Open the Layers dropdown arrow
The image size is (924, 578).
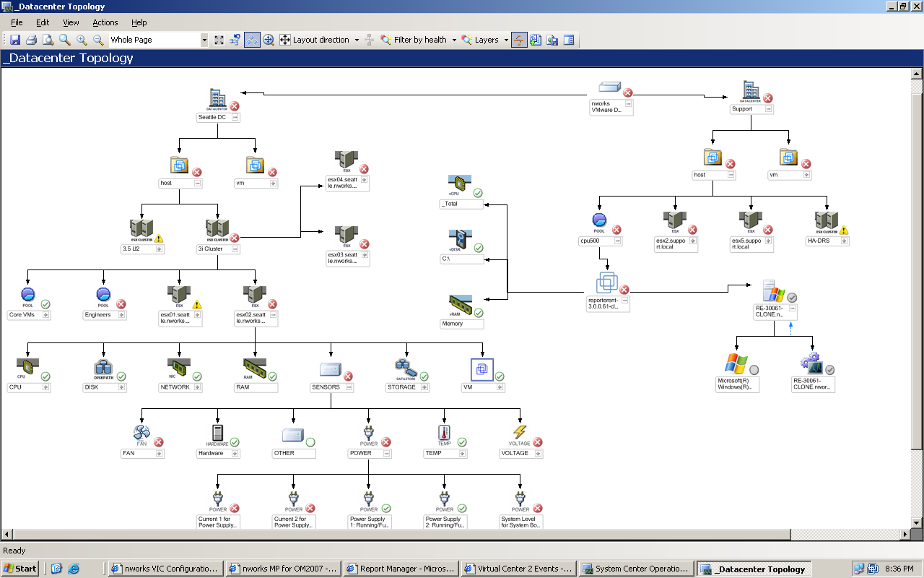click(506, 40)
